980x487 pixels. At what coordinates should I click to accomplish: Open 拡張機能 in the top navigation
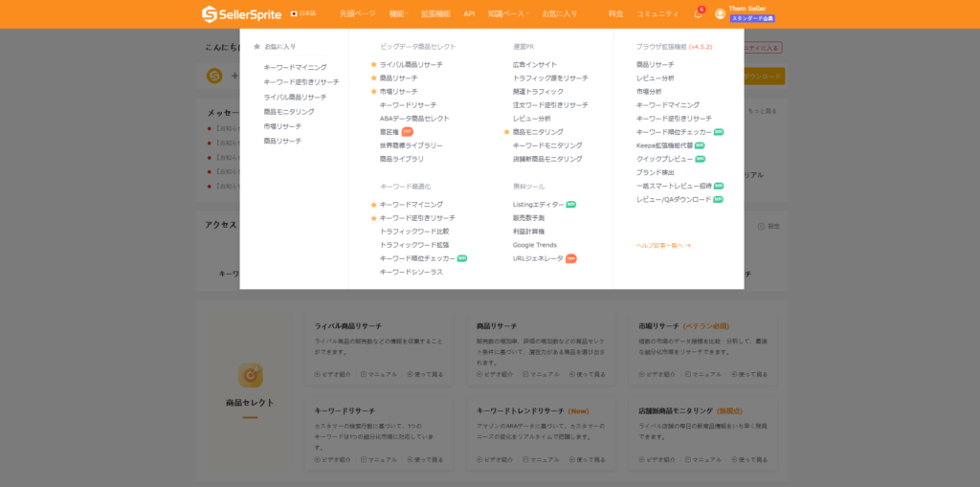[x=435, y=14]
